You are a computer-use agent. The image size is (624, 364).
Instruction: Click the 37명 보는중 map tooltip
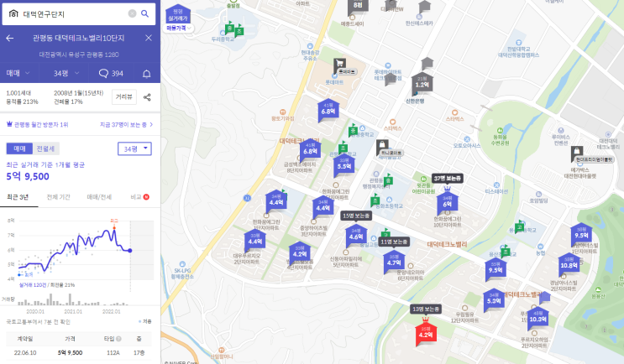point(448,179)
